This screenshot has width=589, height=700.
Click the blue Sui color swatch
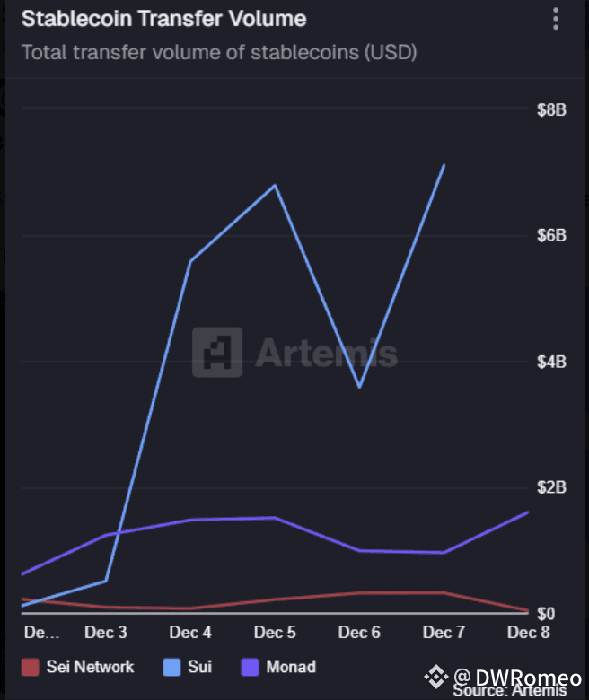[x=173, y=667]
